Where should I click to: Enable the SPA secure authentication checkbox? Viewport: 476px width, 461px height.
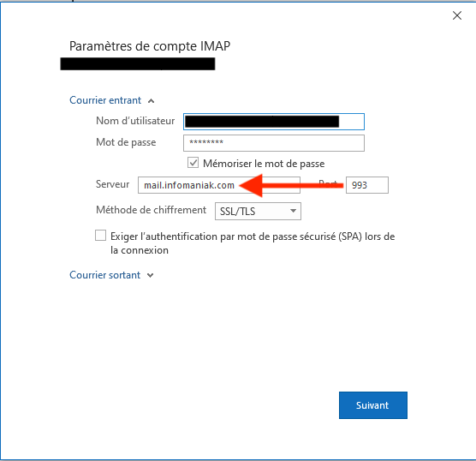[x=100, y=236]
